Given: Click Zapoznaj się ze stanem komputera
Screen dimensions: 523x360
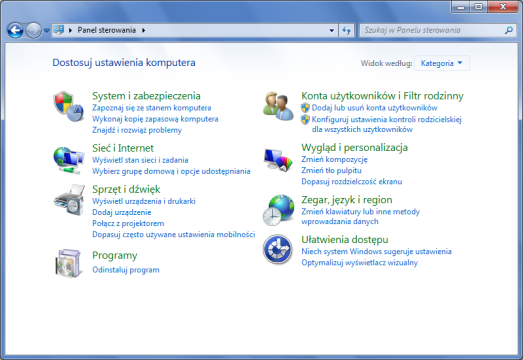Looking at the screenshot, I should (151, 108).
